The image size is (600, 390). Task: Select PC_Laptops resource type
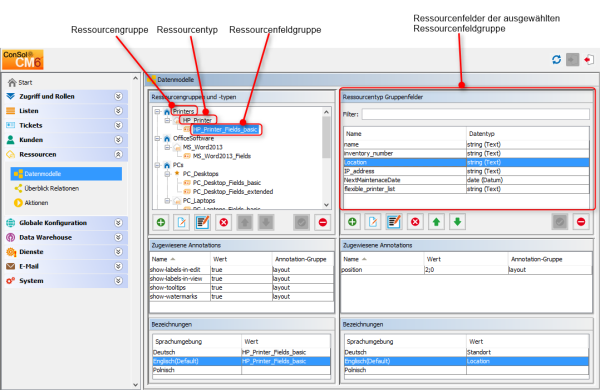[199, 201]
